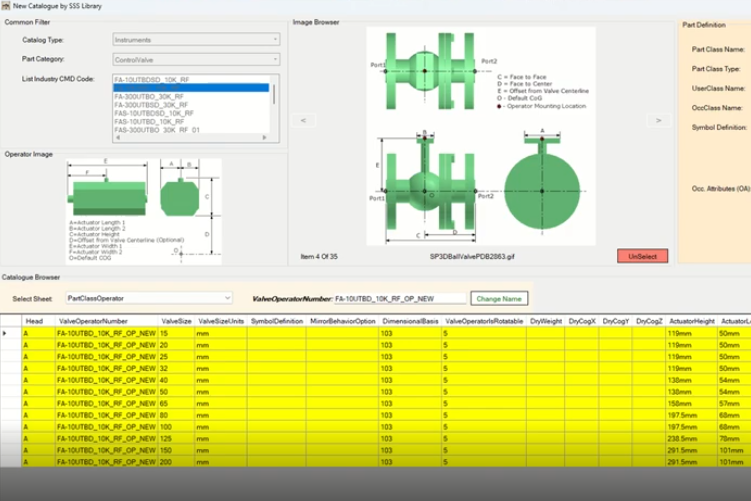Select FA-300UTBO_30K_RF in the CMD list
The image size is (751, 501).
click(148, 96)
